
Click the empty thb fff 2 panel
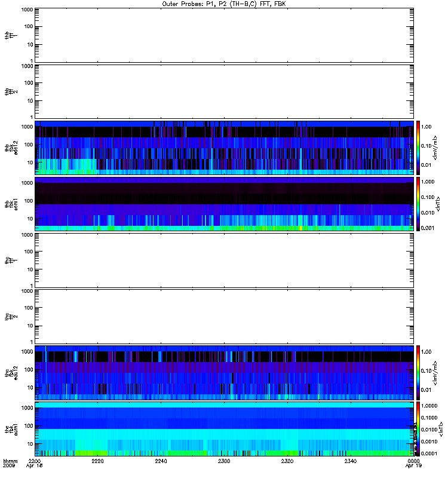point(224,91)
